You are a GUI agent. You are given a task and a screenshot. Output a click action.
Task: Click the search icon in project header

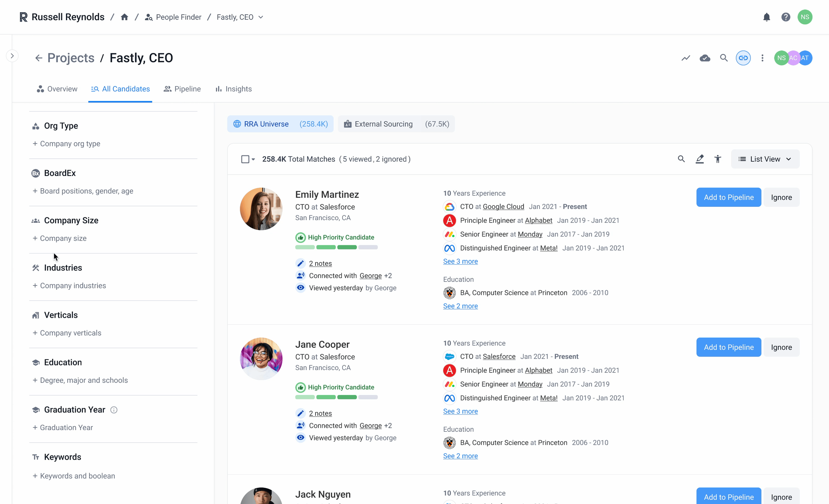[724, 58]
